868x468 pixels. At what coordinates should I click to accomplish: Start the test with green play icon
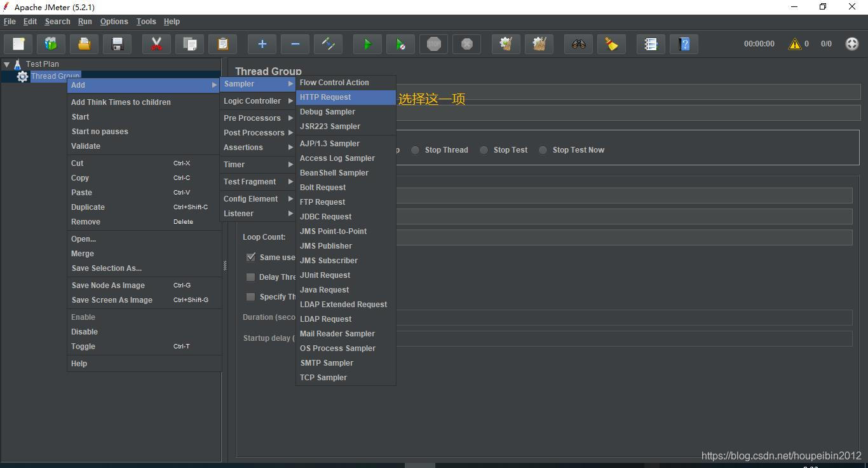point(367,44)
